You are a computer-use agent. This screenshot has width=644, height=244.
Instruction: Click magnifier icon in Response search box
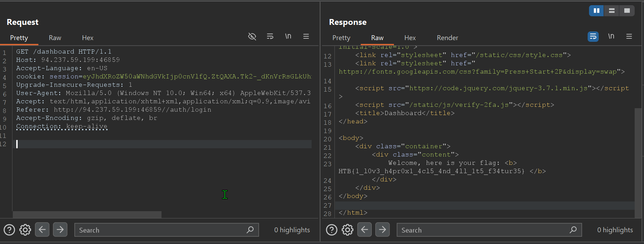click(x=573, y=230)
